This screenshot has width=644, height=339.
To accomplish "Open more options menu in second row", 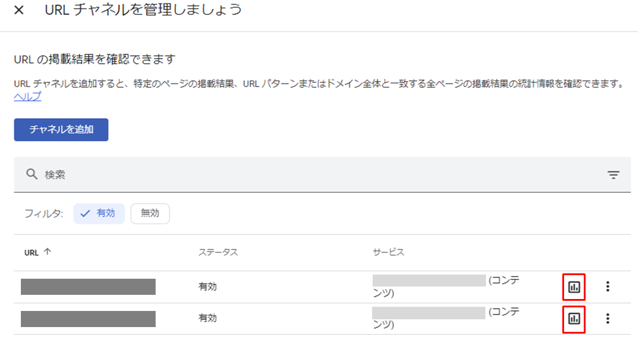I will click(608, 318).
